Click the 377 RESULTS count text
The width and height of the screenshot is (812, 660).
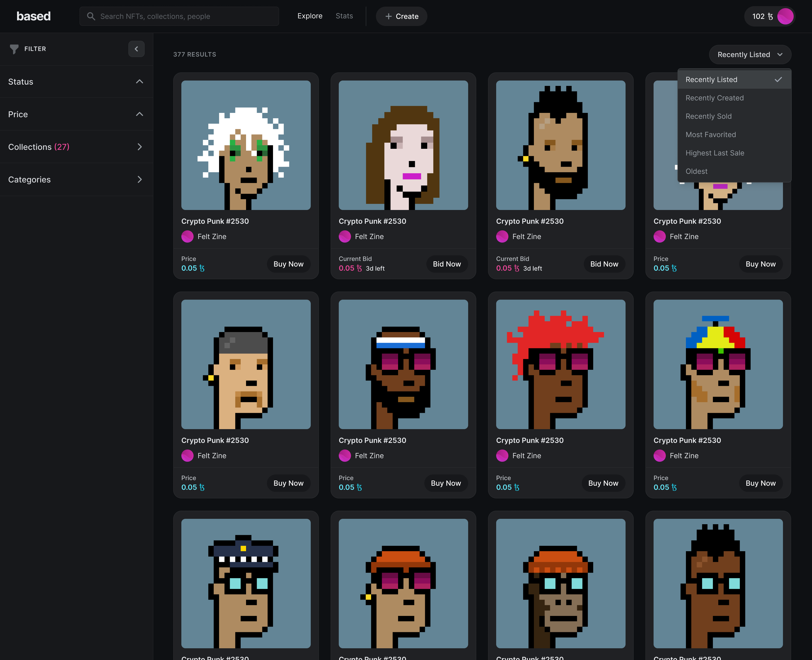[195, 54]
